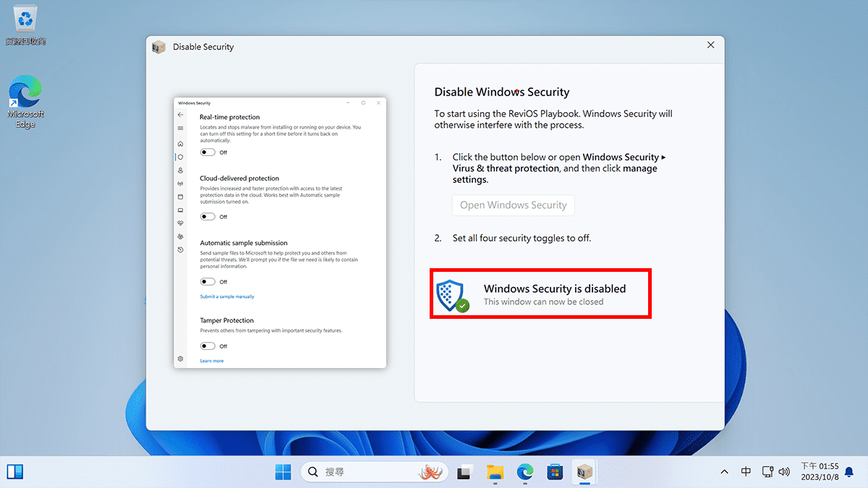Image resolution: width=868 pixels, height=488 pixels.
Task: Open Windows Security settings gear
Action: click(180, 358)
